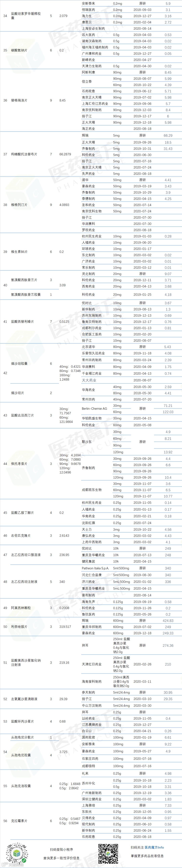Click company cell Patheon Italia S.p.A.
The height and width of the screenshot is (868, 182).
[x=95, y=568]
